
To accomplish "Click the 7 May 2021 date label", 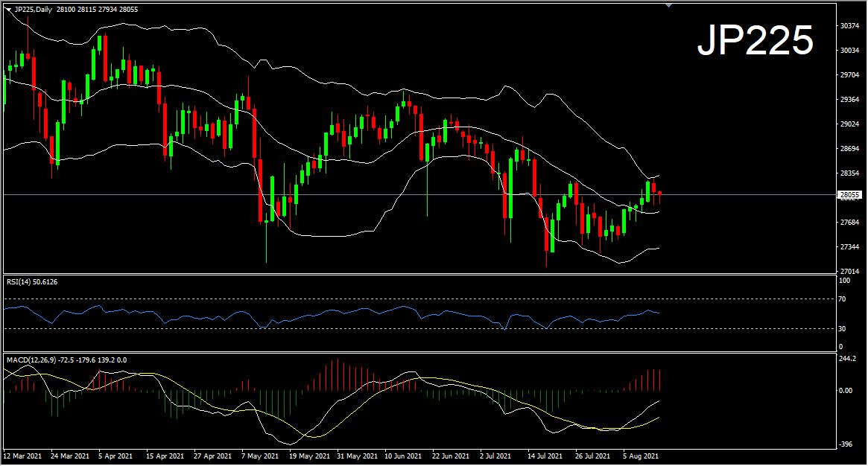I will point(258,454).
